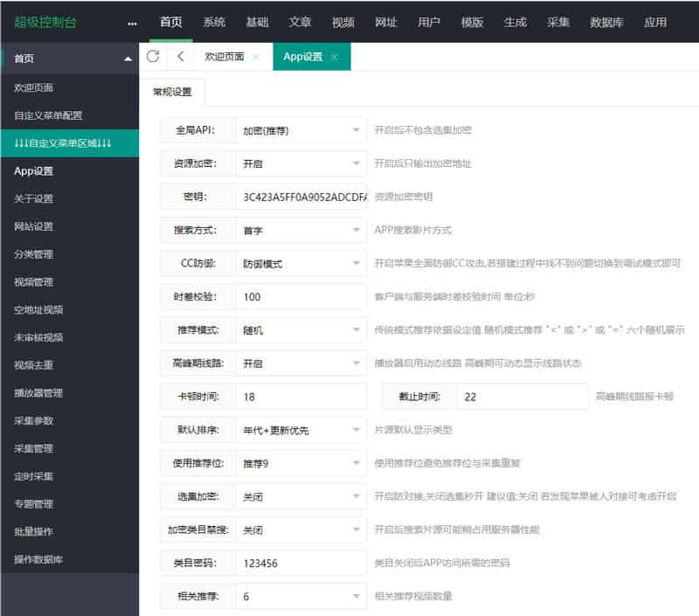The height and width of the screenshot is (616, 699).
Task: Open the CC防御 mode dropdown
Action: coord(301,263)
